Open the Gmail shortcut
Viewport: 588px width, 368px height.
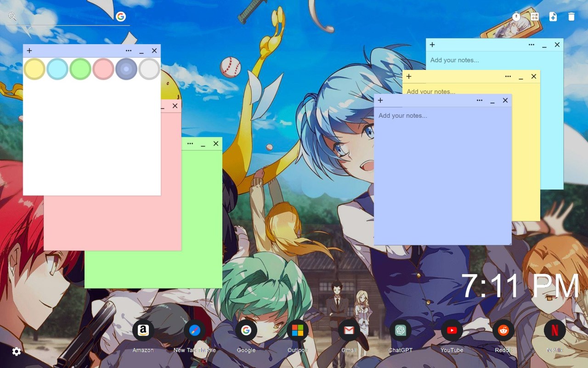349,330
